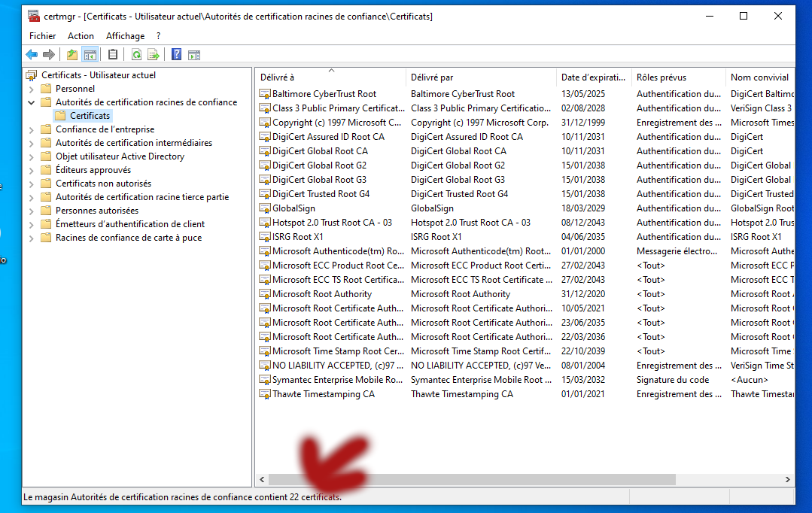Click the grey Forward arrow in toolbar
812x513 pixels.
[x=49, y=54]
